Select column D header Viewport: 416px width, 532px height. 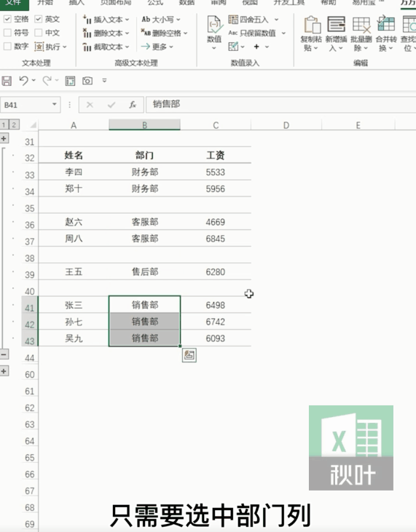pyautogui.click(x=286, y=125)
